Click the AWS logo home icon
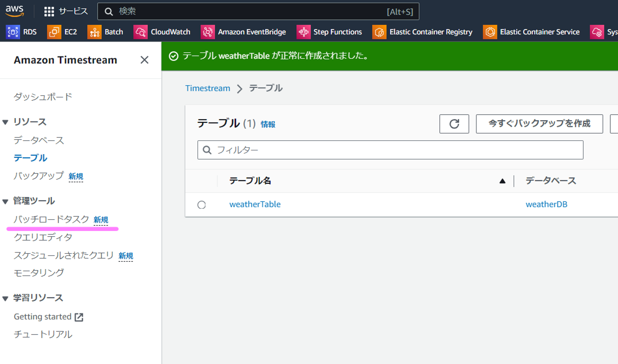Screen dimensions: 618x364 (14, 11)
